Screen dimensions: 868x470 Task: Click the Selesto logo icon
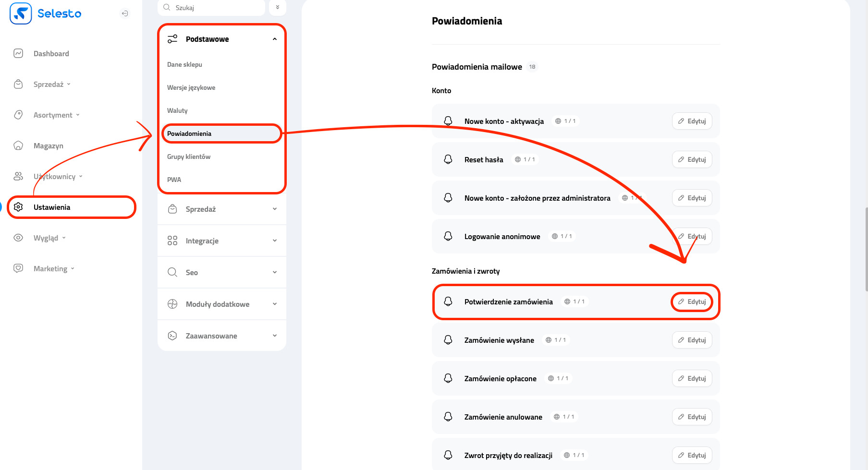[21, 13]
